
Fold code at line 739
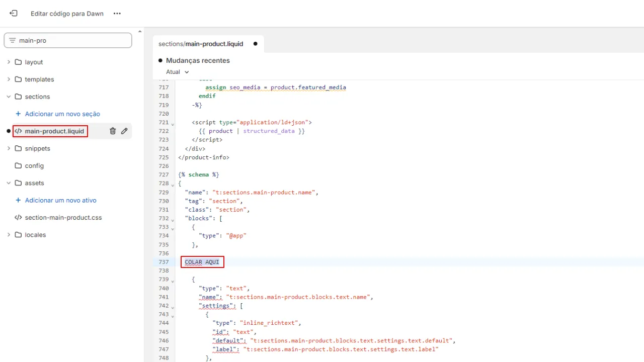click(173, 281)
